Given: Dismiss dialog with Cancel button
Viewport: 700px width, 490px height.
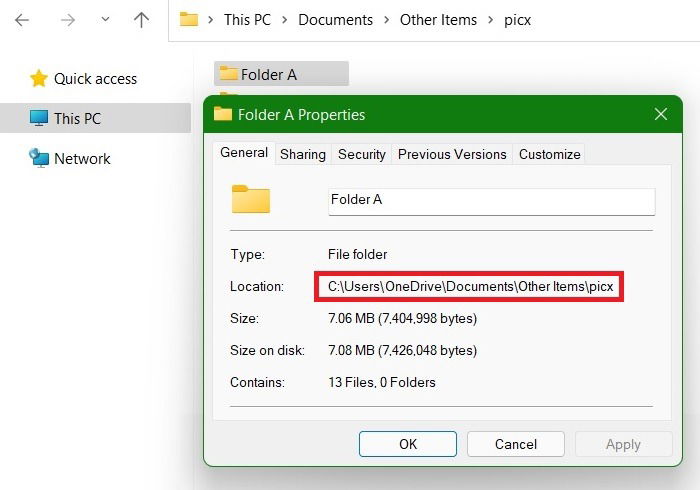Looking at the screenshot, I should (516, 444).
